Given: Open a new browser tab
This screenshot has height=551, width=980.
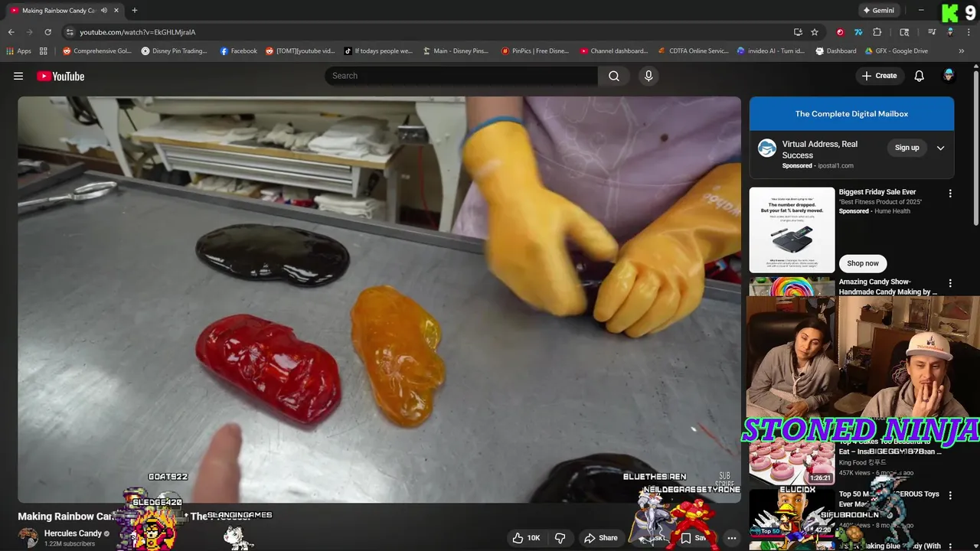Looking at the screenshot, I should [135, 11].
